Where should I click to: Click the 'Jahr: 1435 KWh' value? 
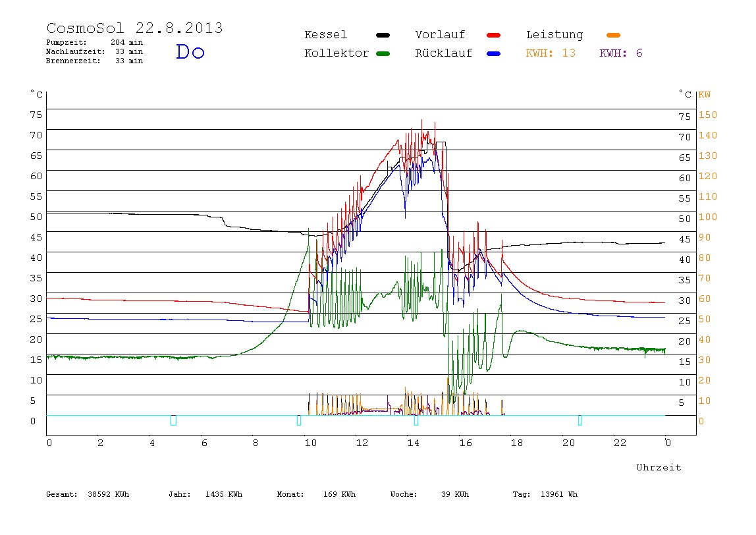(x=205, y=494)
